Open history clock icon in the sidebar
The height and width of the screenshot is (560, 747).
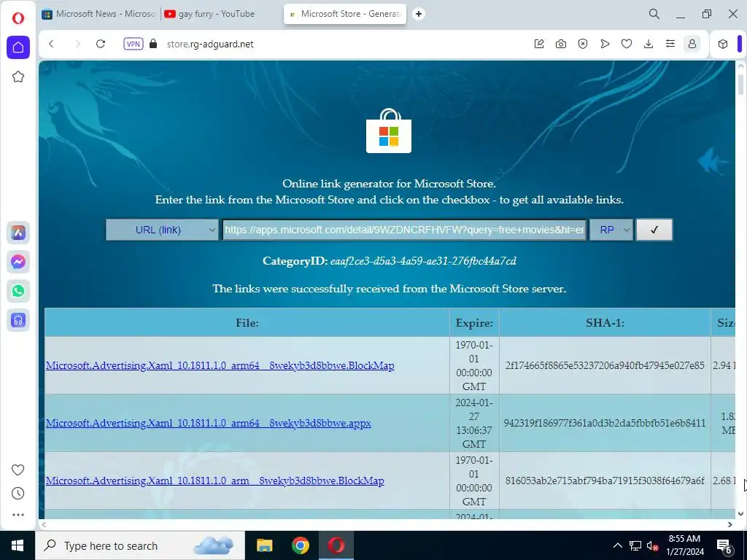[x=18, y=494]
